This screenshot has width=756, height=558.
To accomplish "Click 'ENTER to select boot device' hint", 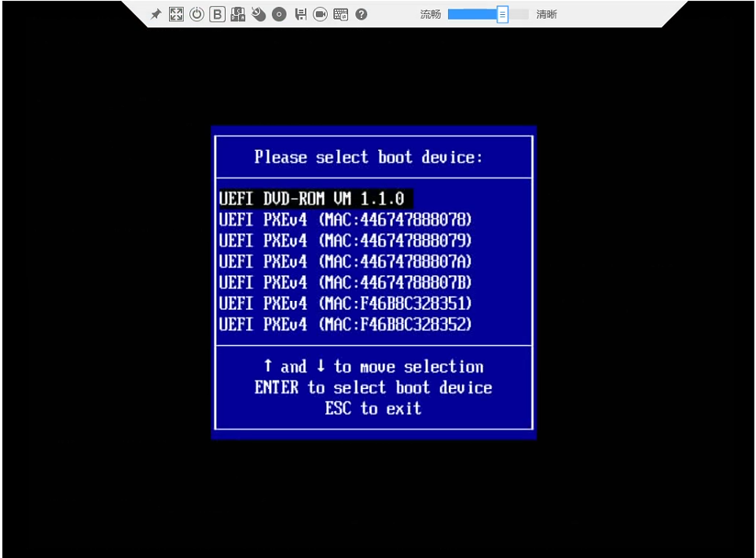I will (x=373, y=387).
